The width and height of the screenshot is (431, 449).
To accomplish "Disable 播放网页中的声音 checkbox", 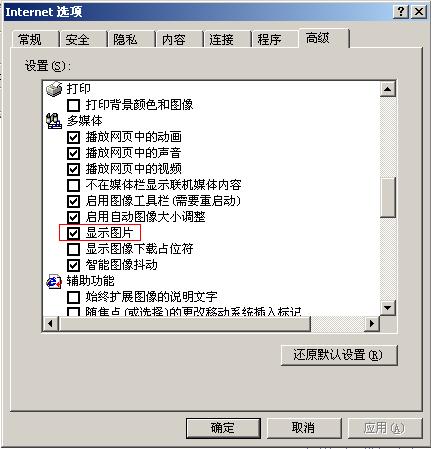I will [x=73, y=153].
